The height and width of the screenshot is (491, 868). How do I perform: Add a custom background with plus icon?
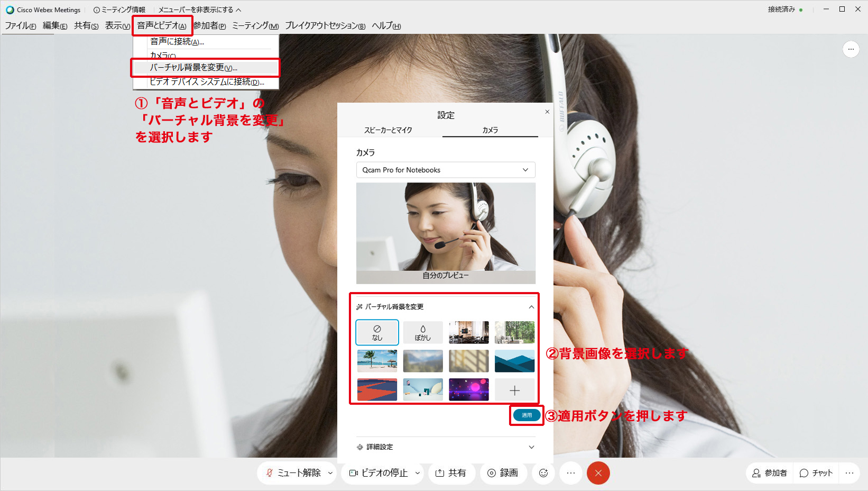(515, 390)
